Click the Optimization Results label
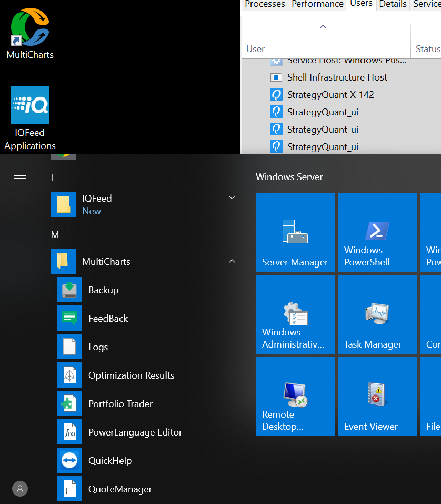Screen dimensions: 441x504 (x=132, y=375)
